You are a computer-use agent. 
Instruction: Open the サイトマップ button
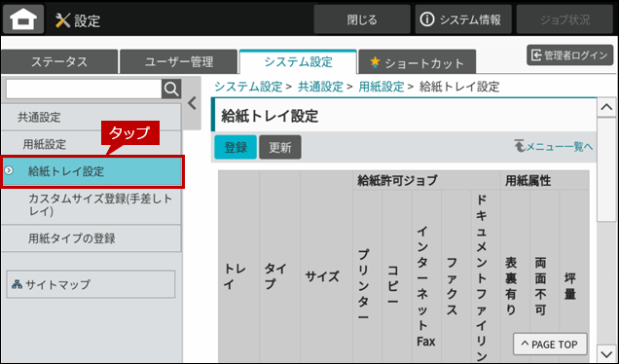pyautogui.click(x=91, y=284)
